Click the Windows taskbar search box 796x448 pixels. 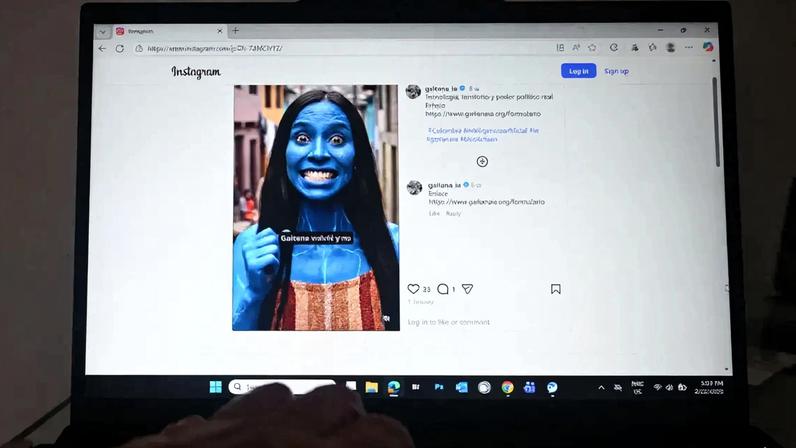[x=282, y=387]
